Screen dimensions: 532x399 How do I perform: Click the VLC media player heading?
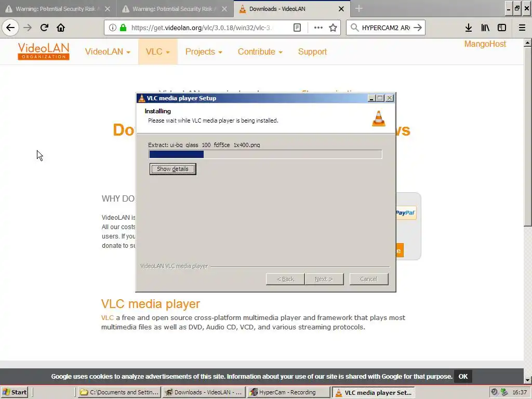151,304
